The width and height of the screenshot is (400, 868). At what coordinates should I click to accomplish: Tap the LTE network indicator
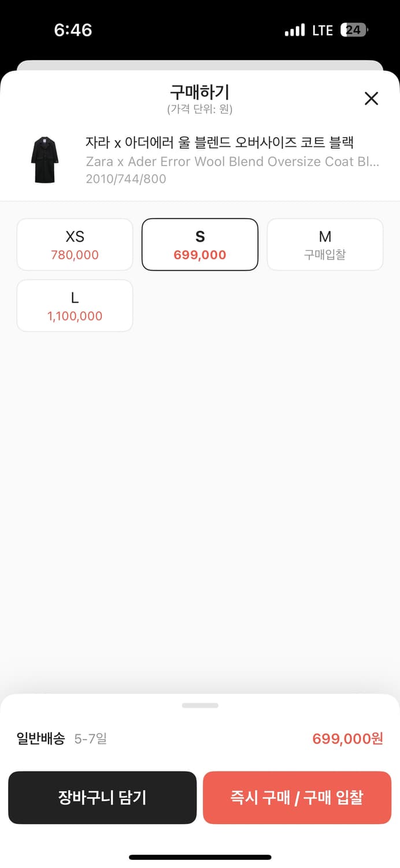[x=323, y=30]
